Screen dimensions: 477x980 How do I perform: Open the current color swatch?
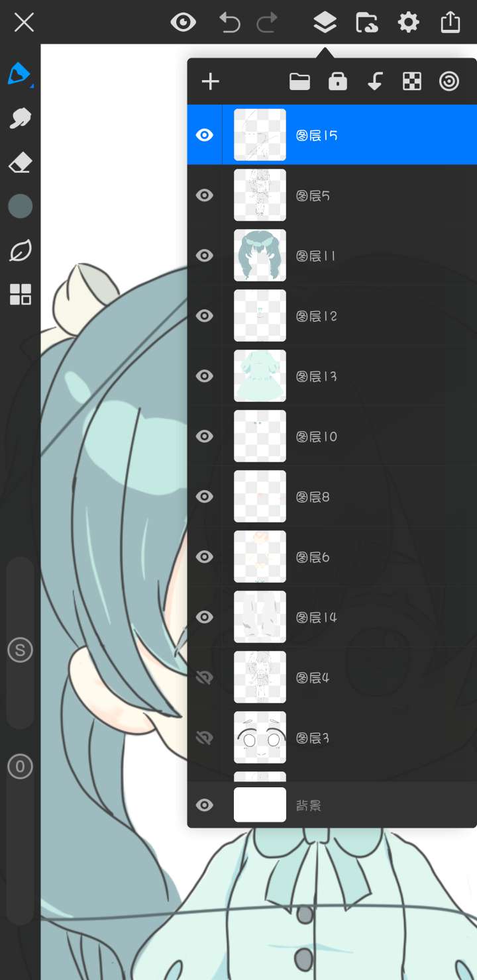[20, 207]
